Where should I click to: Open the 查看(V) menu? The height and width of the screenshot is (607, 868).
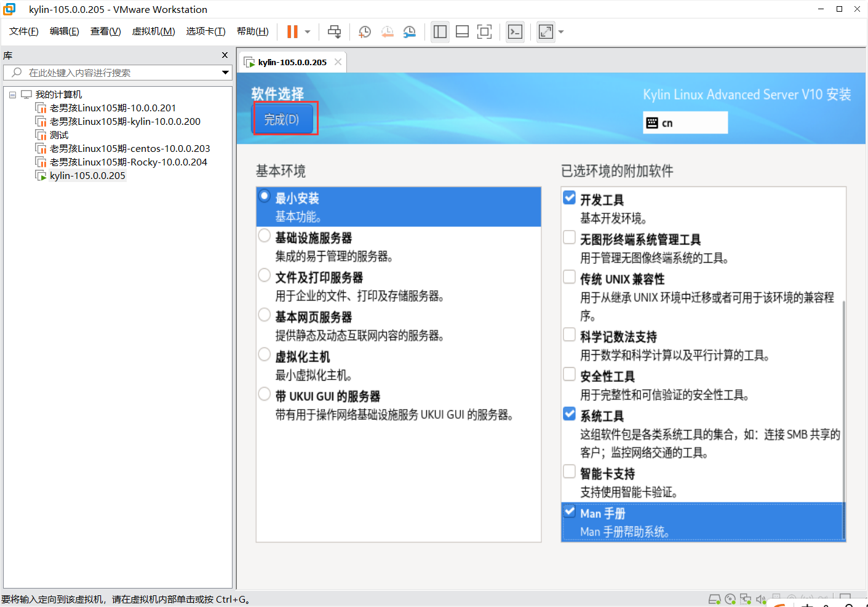coord(106,31)
